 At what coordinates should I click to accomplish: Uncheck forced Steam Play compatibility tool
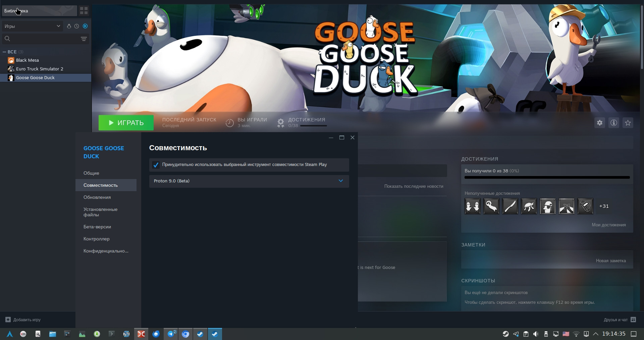pos(156,165)
